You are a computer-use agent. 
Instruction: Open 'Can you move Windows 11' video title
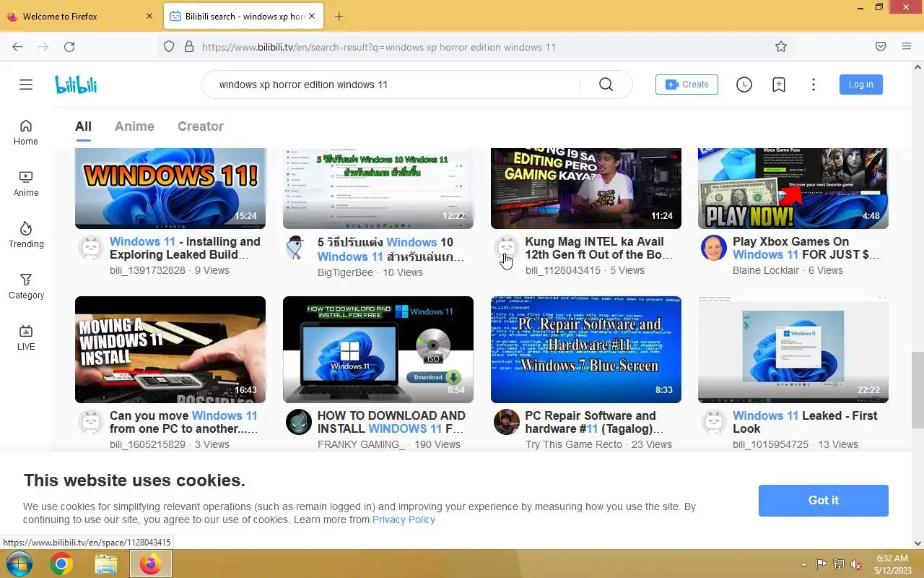pyautogui.click(x=183, y=422)
